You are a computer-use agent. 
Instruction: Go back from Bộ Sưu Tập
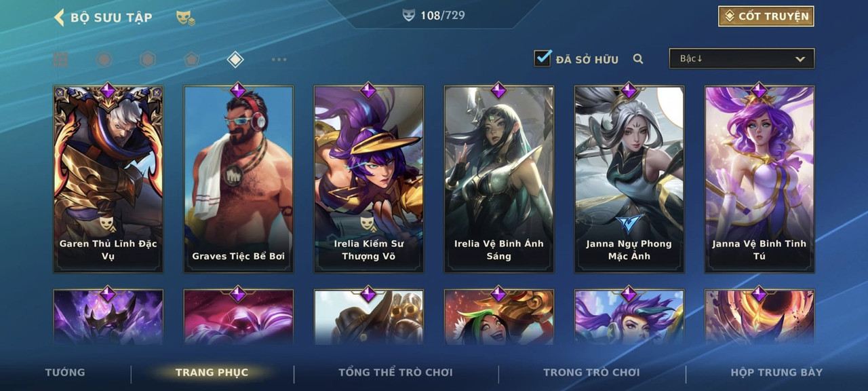coord(59,17)
